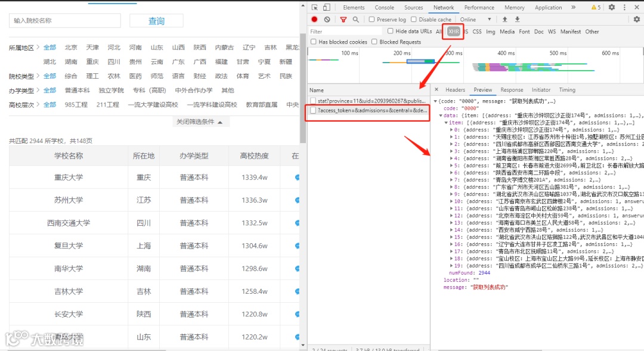Filter requests by XHR type
Screen dimensions: 644x351
click(x=453, y=31)
